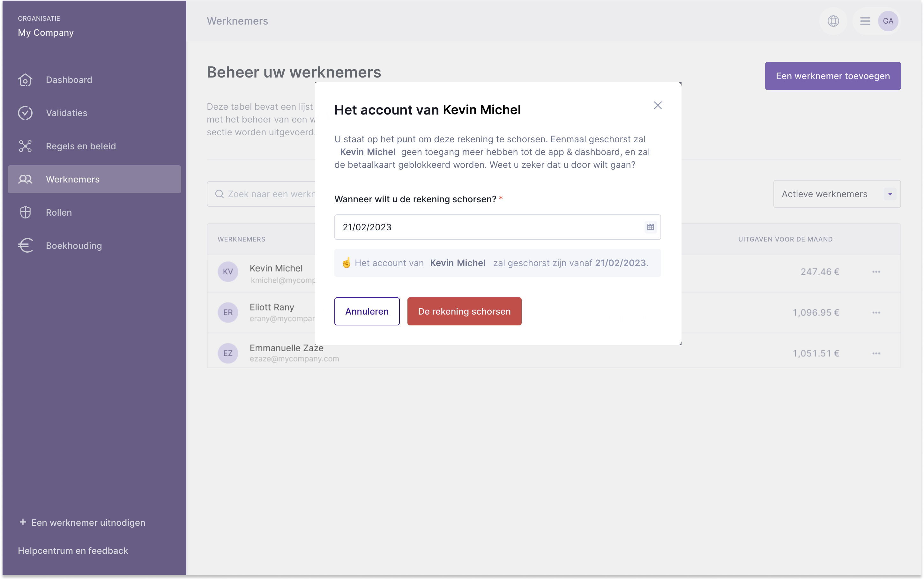
Task: Click the Boekhouding euro icon
Action: (x=25, y=246)
